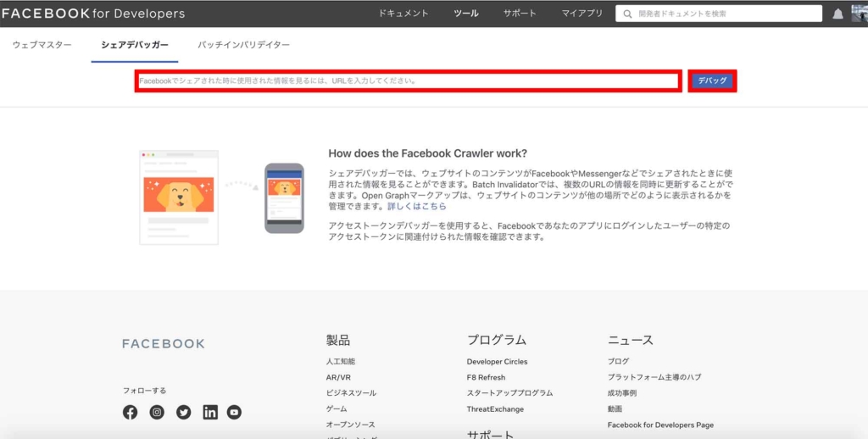
Task: Click the footer FACEBOOK logo
Action: pos(164,344)
